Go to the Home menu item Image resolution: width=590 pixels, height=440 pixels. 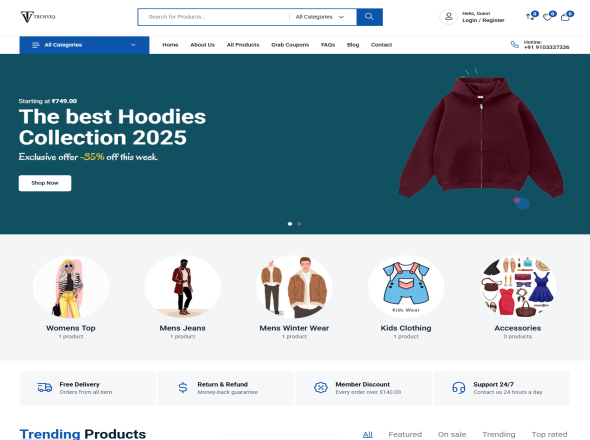[x=170, y=45]
